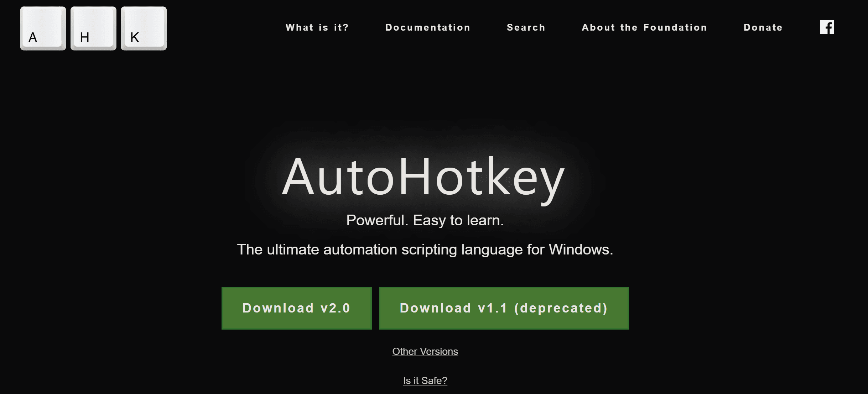Go to Documentation in navigation
The image size is (868, 394).
click(428, 27)
